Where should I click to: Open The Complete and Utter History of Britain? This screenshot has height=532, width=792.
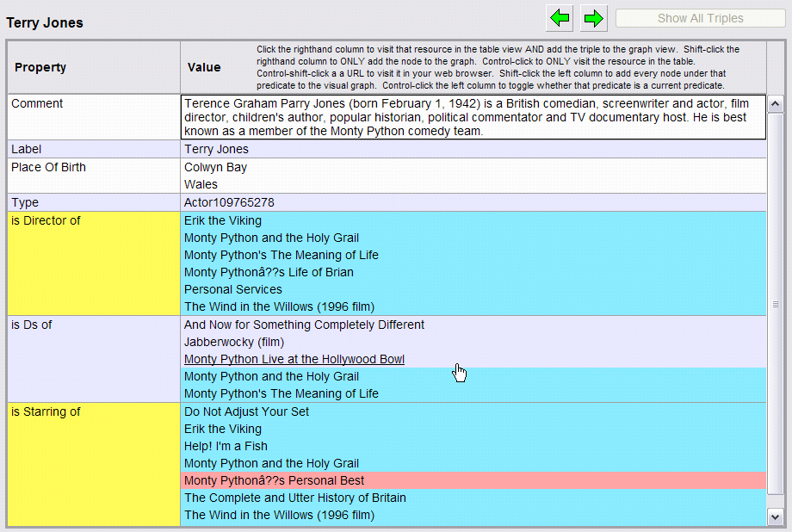(294, 498)
